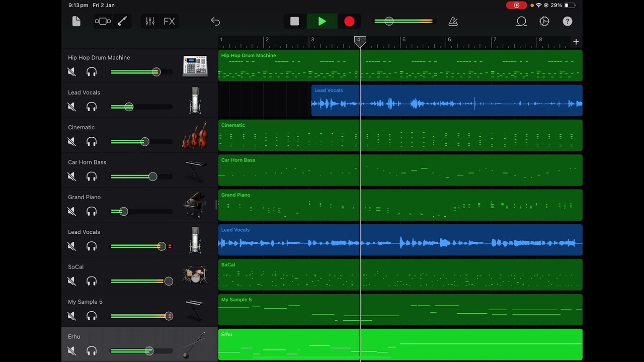Tap the battery indicator in status bar
The height and width of the screenshot is (362, 644).
[x=570, y=5]
